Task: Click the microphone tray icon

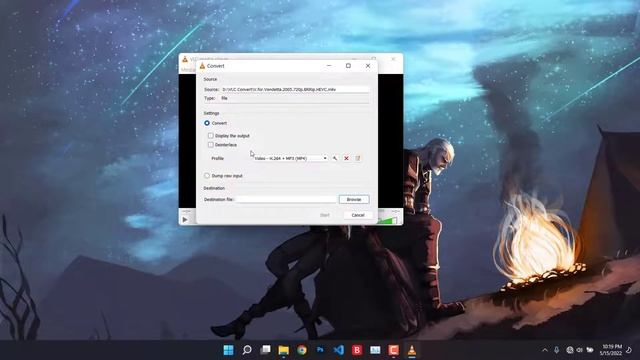Action: tap(557, 350)
